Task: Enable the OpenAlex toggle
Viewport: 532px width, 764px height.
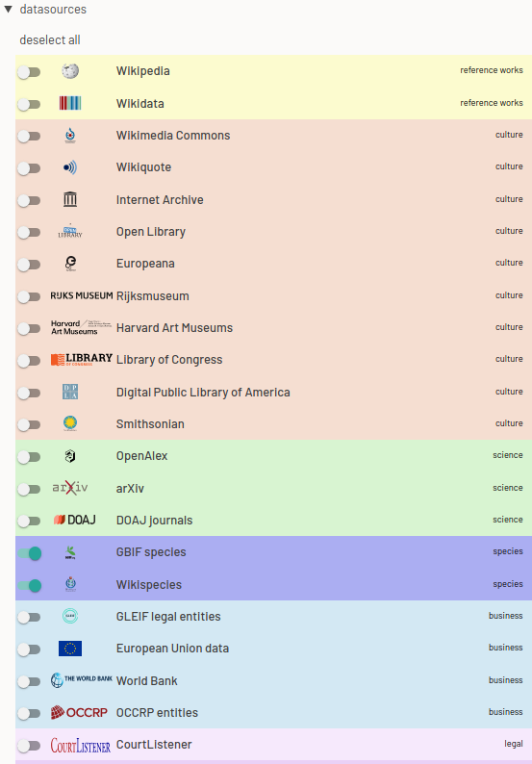Action: (29, 457)
